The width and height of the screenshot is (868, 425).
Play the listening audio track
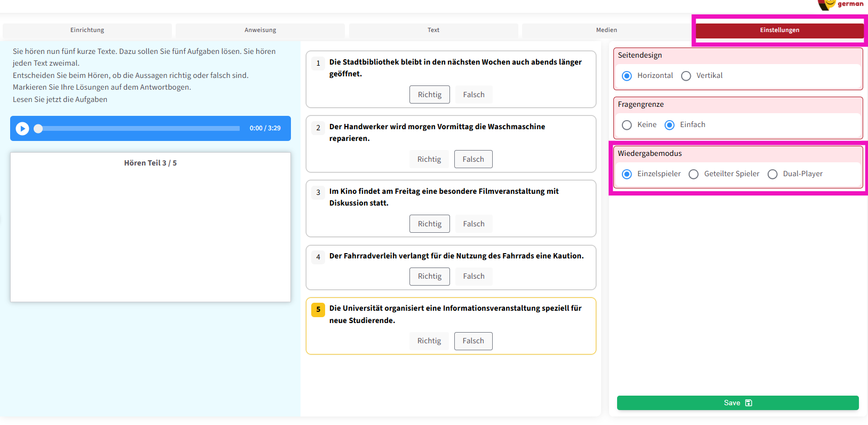coord(22,129)
